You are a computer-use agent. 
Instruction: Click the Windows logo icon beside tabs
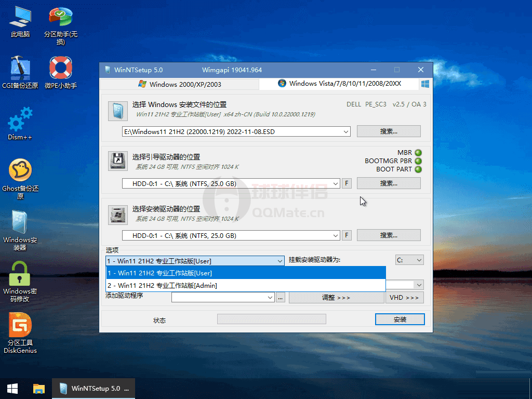click(425, 84)
